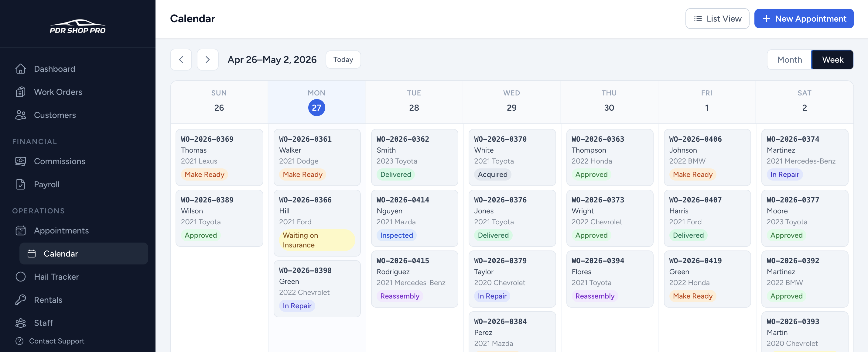The height and width of the screenshot is (352, 868).
Task: Switch to Month view
Action: [789, 60]
